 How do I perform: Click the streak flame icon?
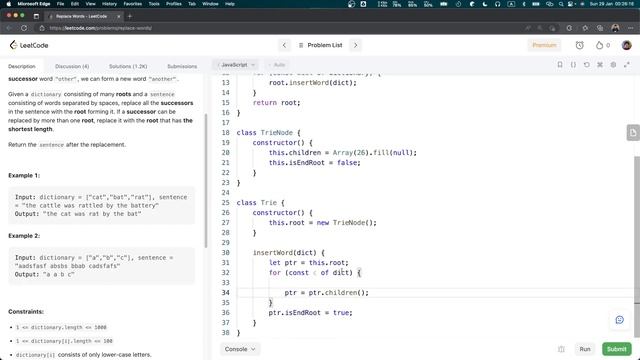point(599,45)
